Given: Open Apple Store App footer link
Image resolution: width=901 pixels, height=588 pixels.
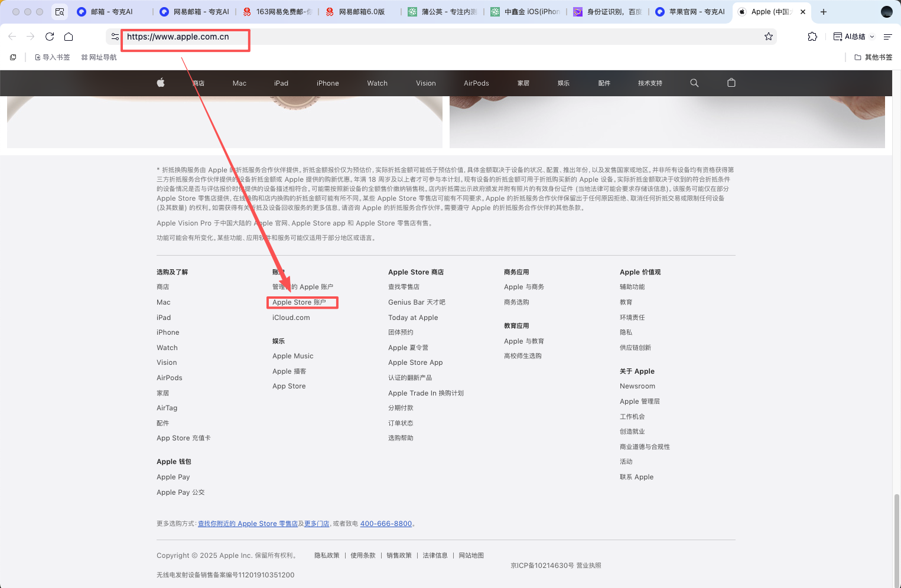Looking at the screenshot, I should (415, 362).
